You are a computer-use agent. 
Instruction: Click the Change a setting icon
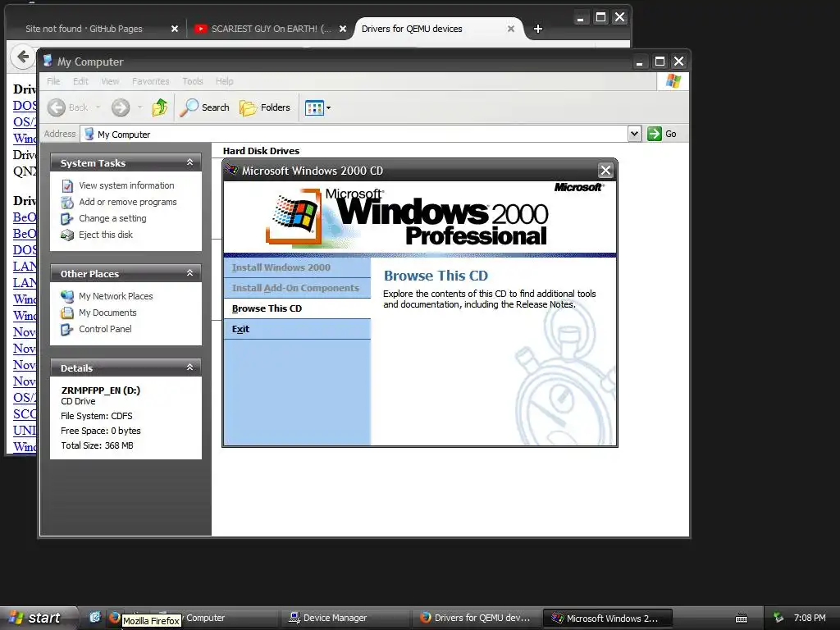point(67,218)
